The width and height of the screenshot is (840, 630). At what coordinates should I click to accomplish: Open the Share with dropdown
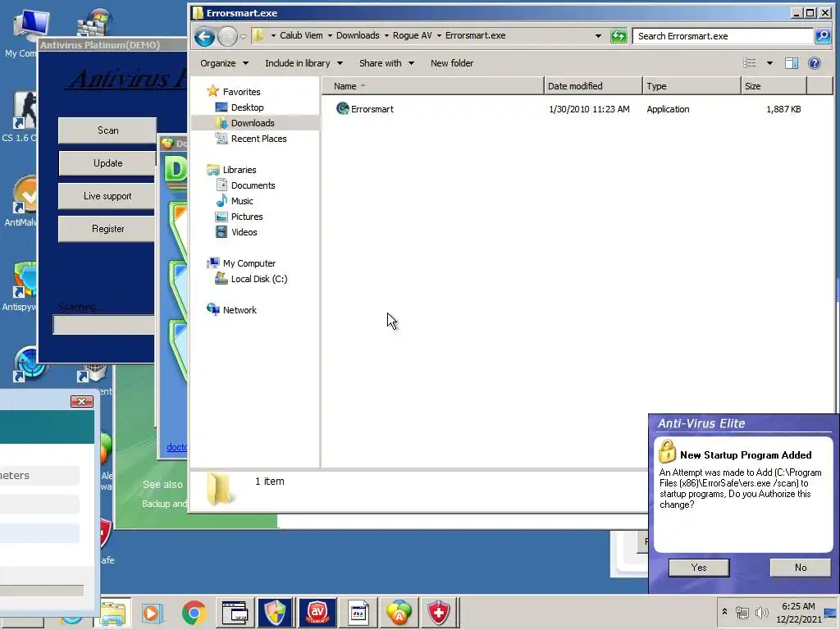pyautogui.click(x=386, y=63)
